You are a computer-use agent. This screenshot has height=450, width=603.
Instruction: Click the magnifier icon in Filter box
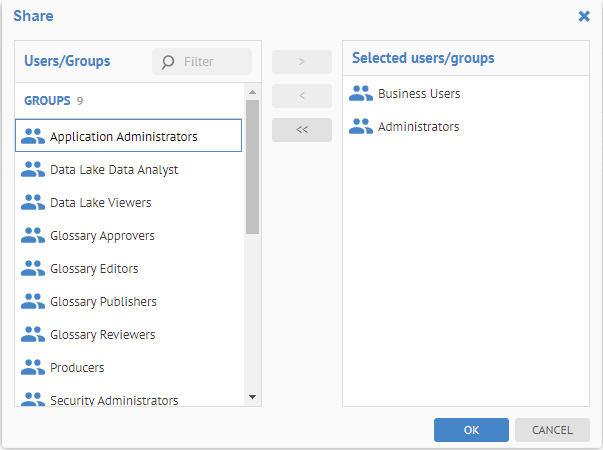pyautogui.click(x=168, y=62)
